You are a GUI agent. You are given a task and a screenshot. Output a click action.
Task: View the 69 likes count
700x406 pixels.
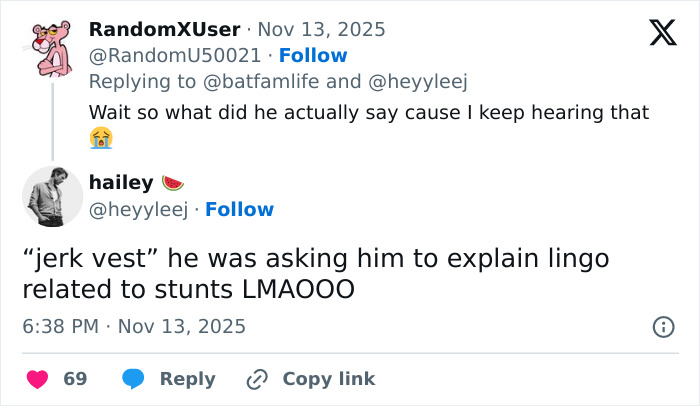75,379
